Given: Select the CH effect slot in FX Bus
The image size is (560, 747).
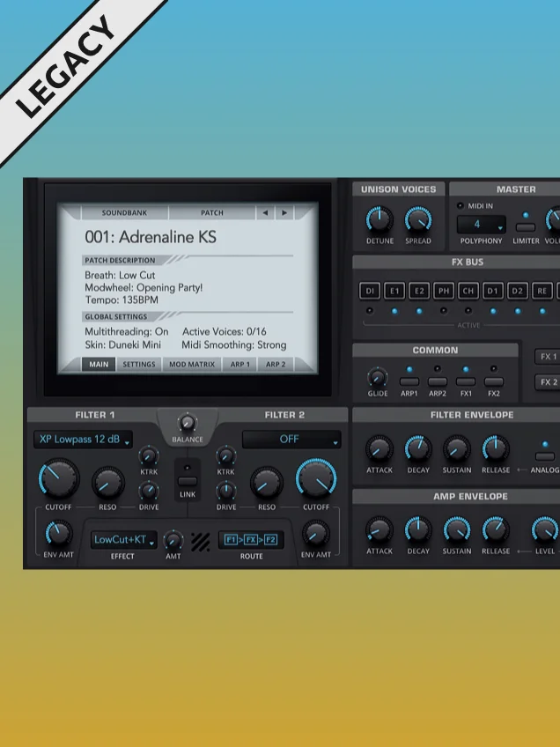Looking at the screenshot, I should point(468,291).
